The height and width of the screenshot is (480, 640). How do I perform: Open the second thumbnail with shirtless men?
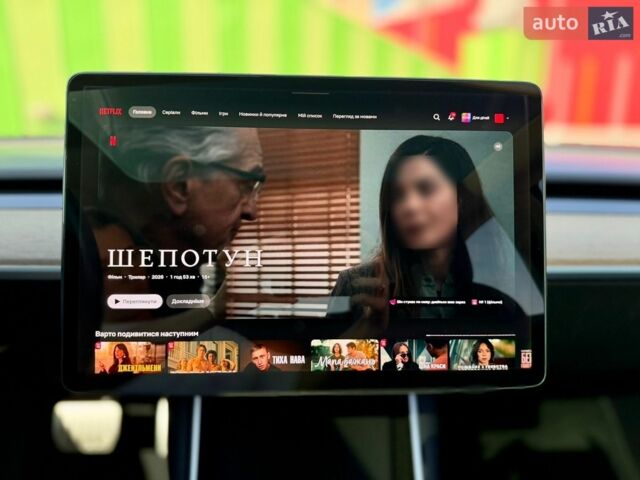click(203, 357)
